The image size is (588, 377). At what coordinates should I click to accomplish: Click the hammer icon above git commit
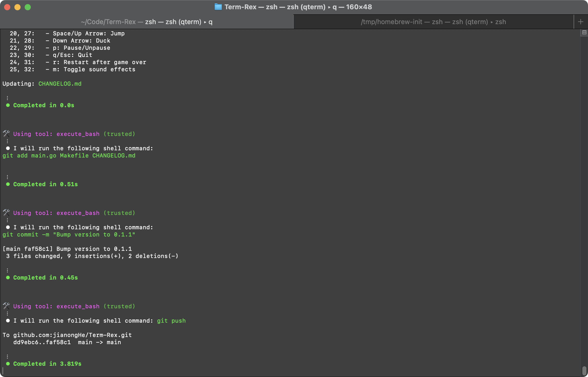click(x=6, y=213)
